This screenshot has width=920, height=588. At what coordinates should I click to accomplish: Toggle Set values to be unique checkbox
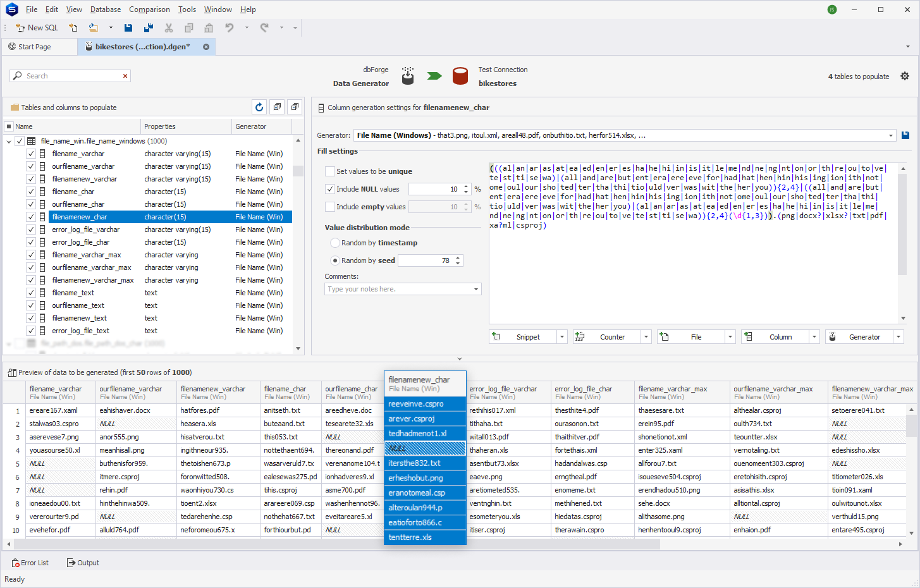[x=329, y=171]
